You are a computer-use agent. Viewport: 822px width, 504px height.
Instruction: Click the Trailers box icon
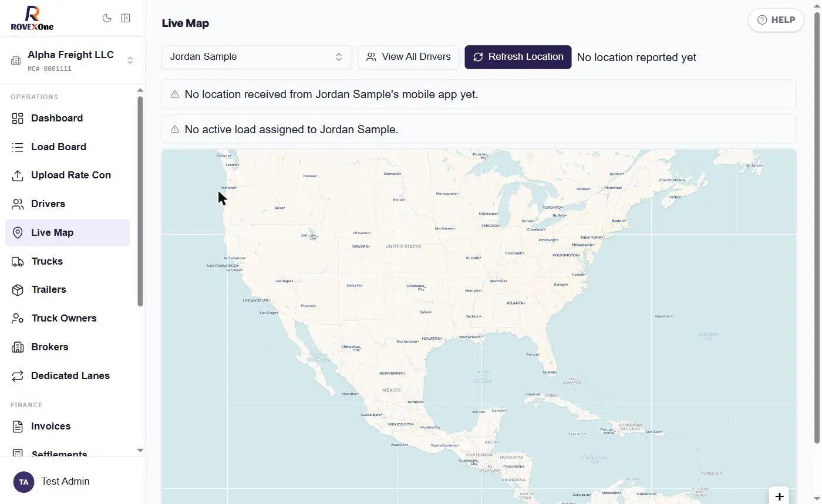[x=18, y=290]
